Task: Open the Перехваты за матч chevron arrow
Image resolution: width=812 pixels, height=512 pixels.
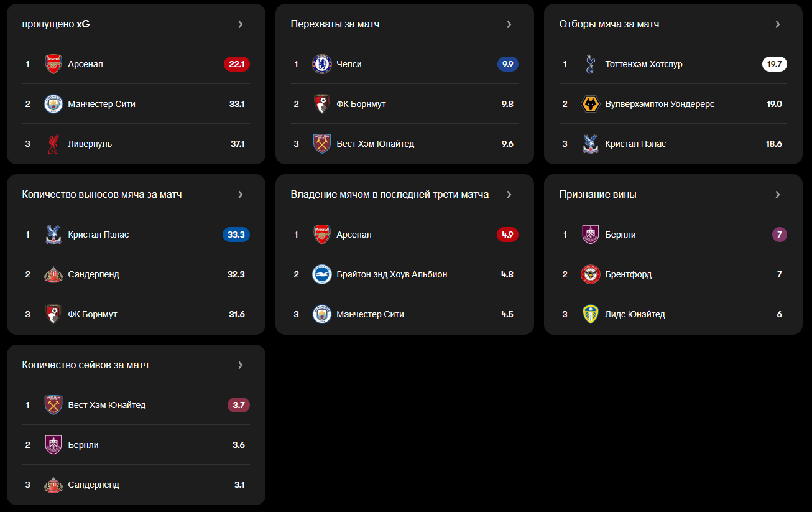Action: pos(509,24)
